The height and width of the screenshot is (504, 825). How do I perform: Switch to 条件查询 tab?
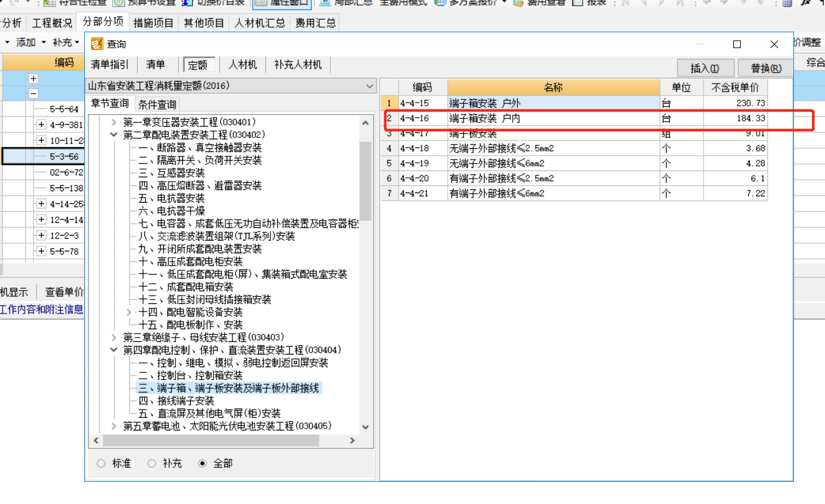point(158,104)
